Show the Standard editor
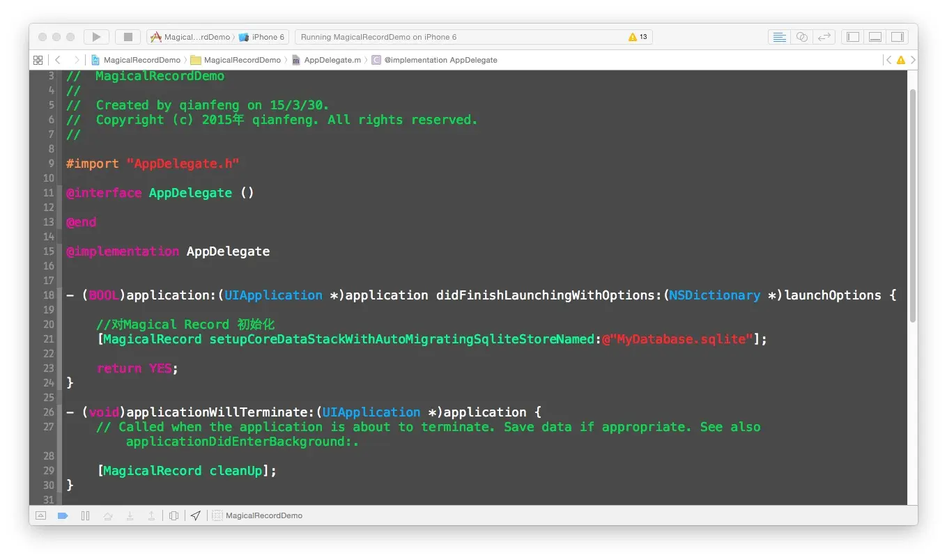 tap(780, 37)
